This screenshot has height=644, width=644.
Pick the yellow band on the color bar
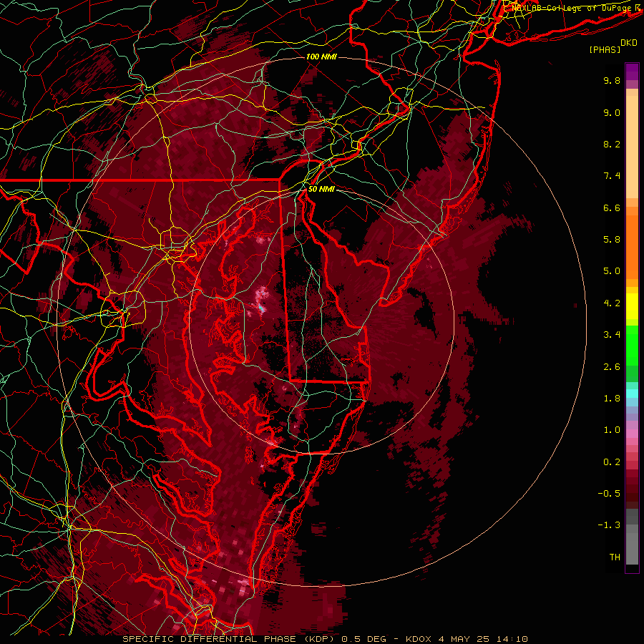pyautogui.click(x=632, y=306)
